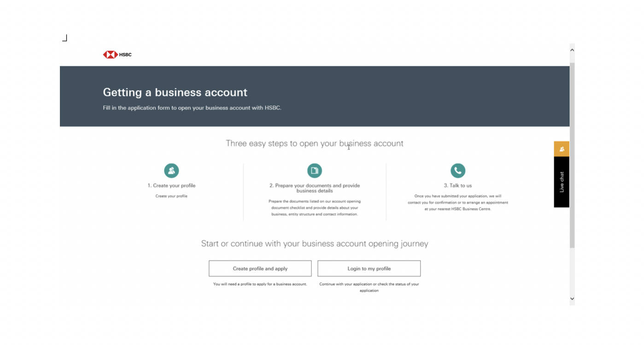The image size is (644, 345).
Task: Click the scrollbar up arrow
Action: (572, 50)
